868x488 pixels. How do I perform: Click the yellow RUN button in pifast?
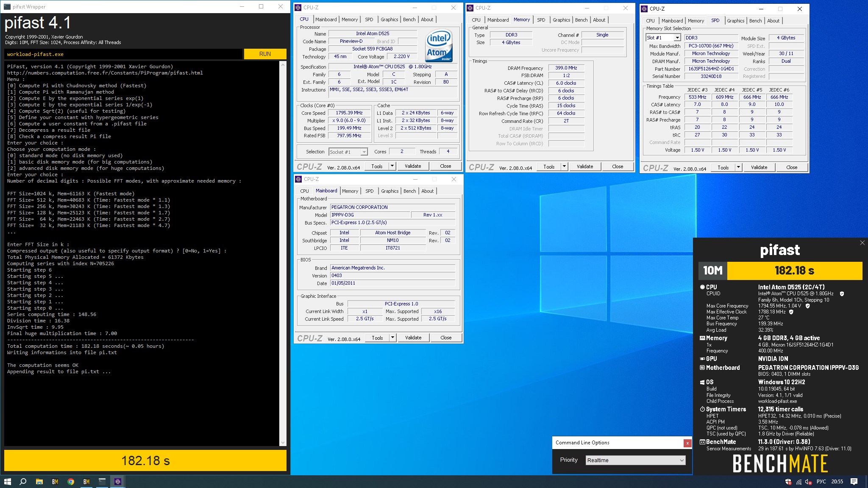point(265,54)
